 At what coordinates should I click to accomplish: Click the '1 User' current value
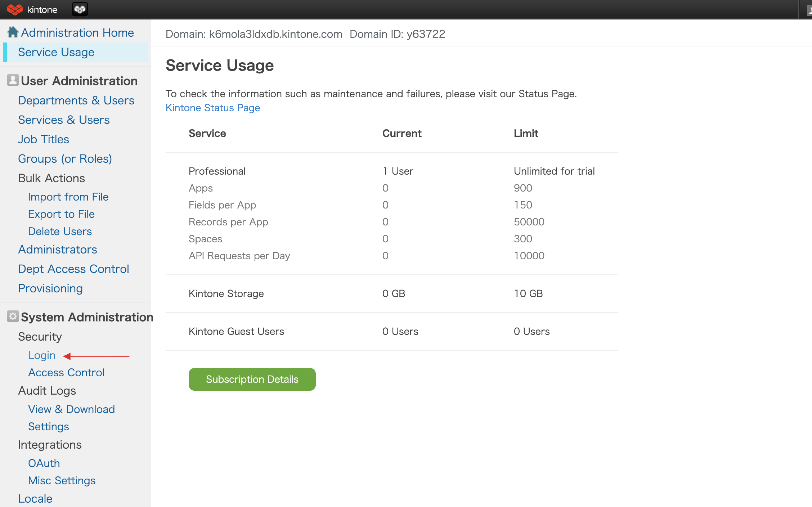[398, 171]
